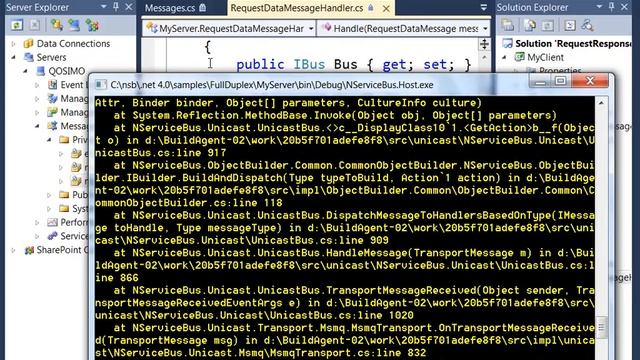Click the NServiceBus.Host.exe console title text
This screenshot has width=640, height=360.
[272, 85]
